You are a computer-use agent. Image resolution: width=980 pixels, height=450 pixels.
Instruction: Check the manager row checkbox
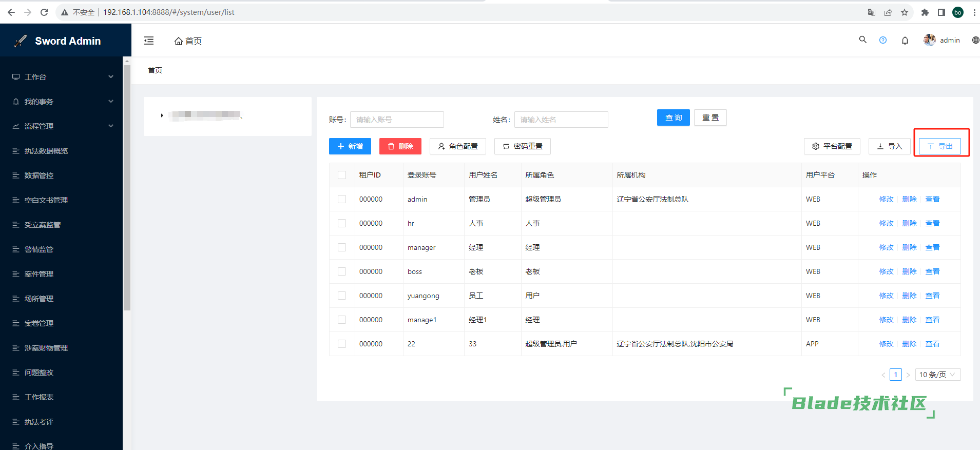coord(342,247)
